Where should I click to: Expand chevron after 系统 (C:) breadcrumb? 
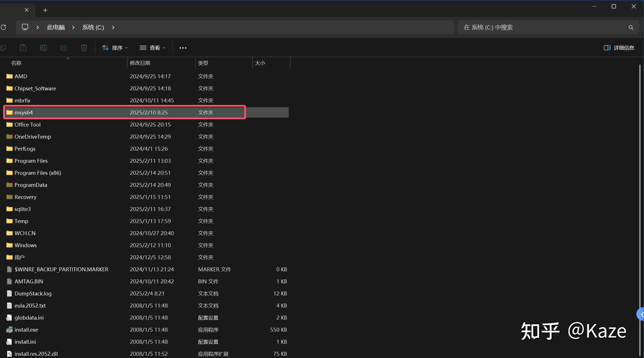[113, 27]
